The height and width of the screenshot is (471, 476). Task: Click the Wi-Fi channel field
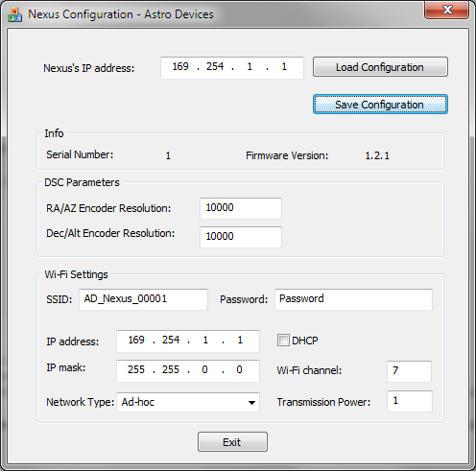tap(409, 371)
